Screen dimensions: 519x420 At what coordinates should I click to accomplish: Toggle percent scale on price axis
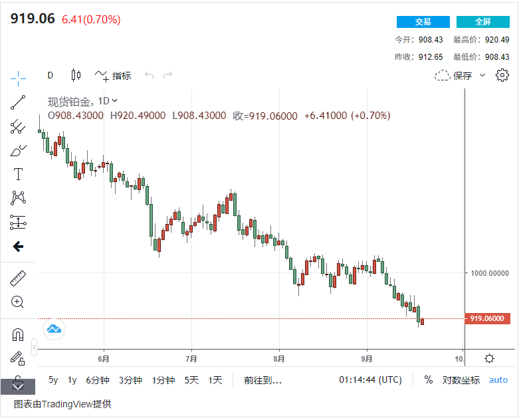429,380
